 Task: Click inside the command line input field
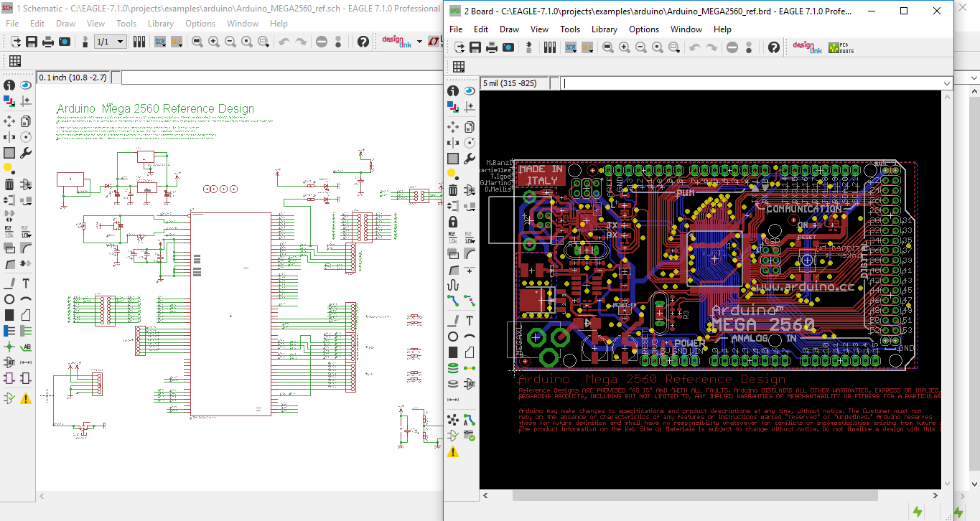tap(747, 83)
